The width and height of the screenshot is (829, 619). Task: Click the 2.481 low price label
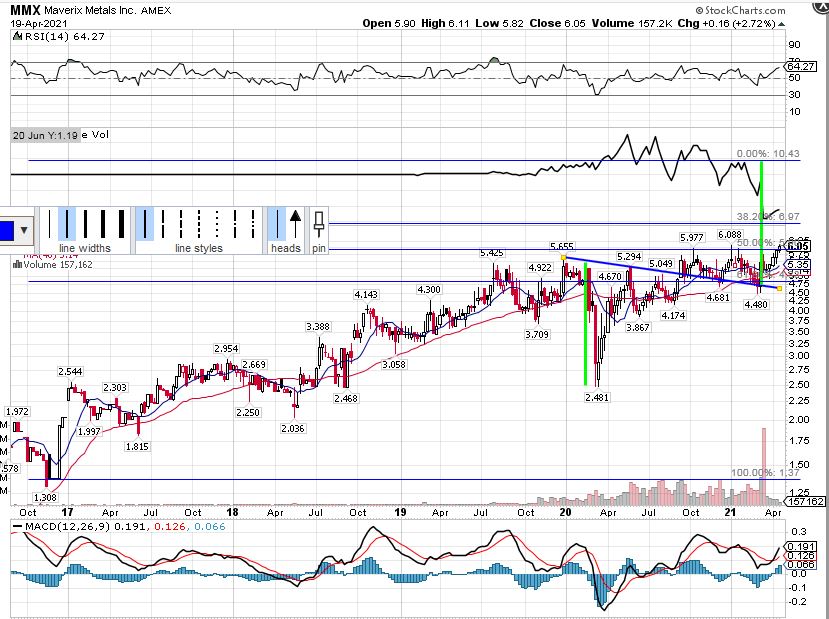[597, 398]
